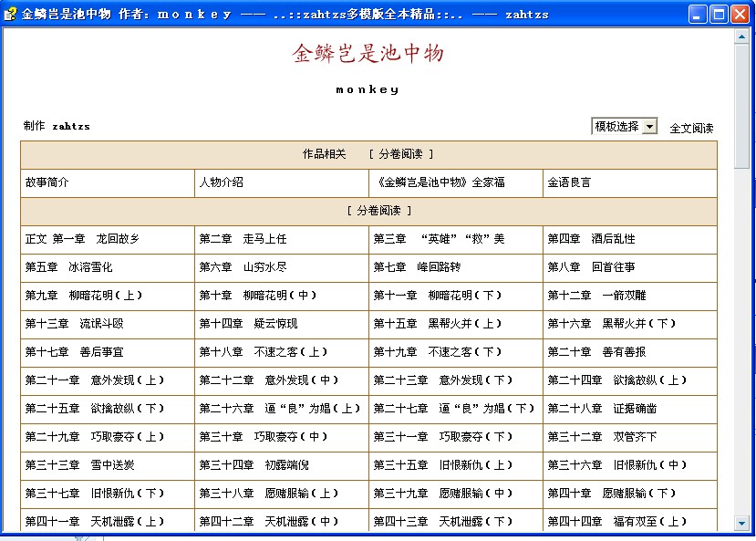Open 第七章 峰回路转
The height and width of the screenshot is (541, 756).
coord(417,267)
